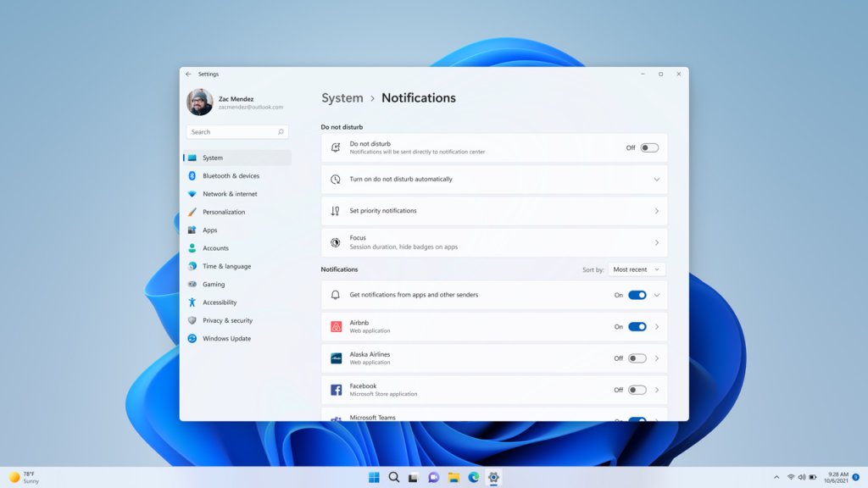Open Network & internet settings
Viewport: 868px width, 488px height.
[x=222, y=193]
